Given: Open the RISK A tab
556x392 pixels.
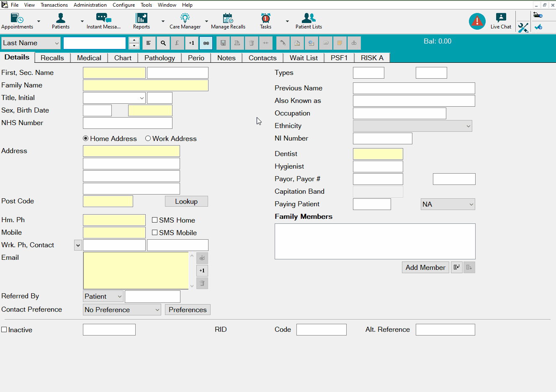Looking at the screenshot, I should point(372,58).
